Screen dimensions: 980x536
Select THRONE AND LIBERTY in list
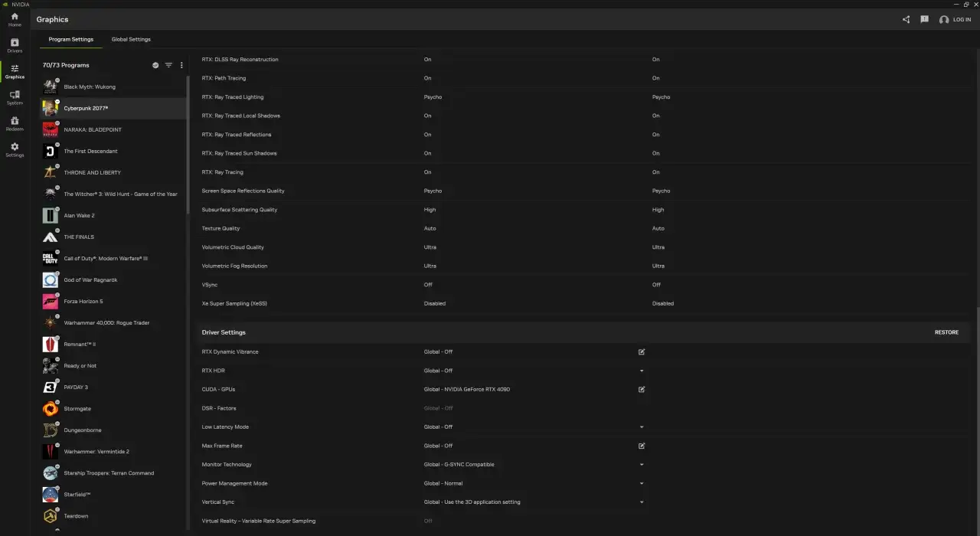pos(114,172)
